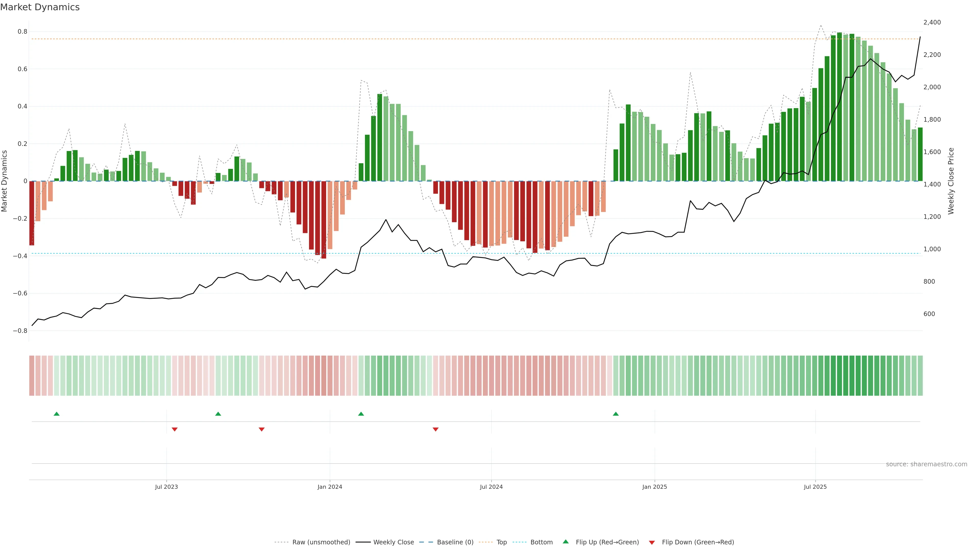
Task: Click the red flip-down marker before Jul 2024
Action: pos(436,429)
